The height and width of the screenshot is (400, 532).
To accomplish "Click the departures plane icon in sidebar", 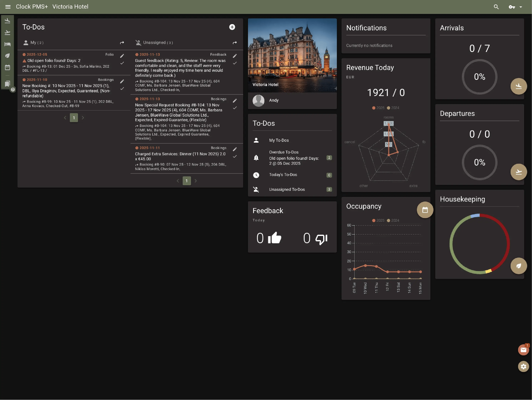I will pyautogui.click(x=7, y=32).
